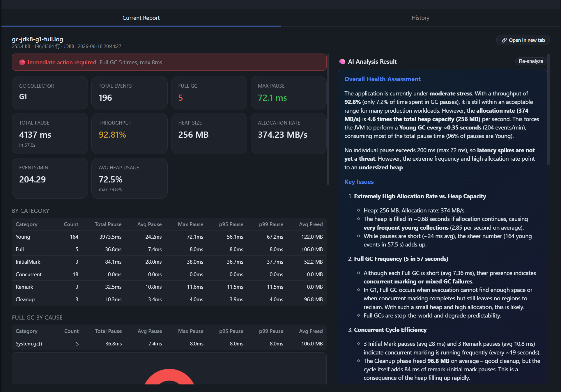Click the Concurrent Cycle Efficiency issue title
This screenshot has width=561, height=392.
(390, 330)
